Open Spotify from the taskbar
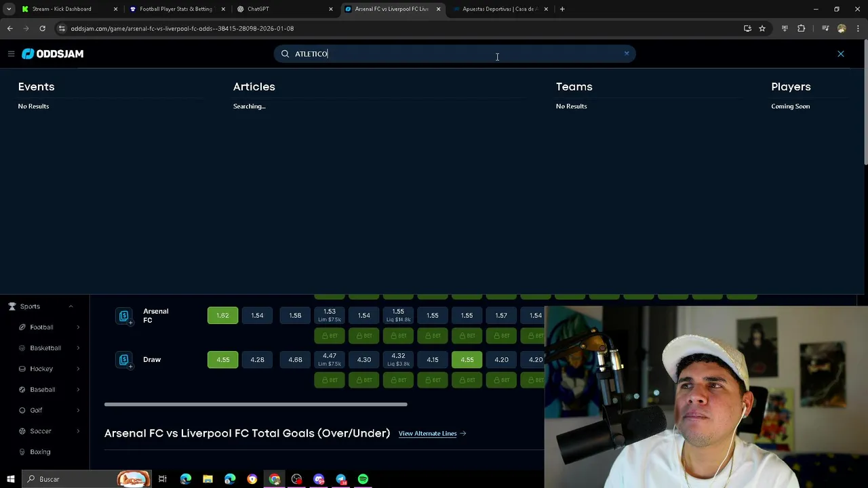Screen dimensions: 868x488 pos(363,479)
